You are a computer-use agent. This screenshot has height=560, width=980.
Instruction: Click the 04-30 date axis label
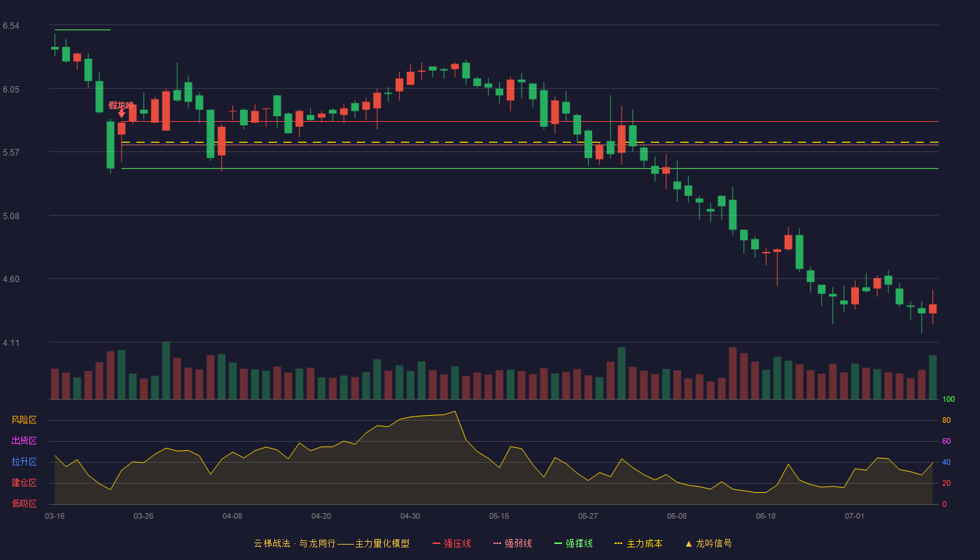tap(410, 516)
